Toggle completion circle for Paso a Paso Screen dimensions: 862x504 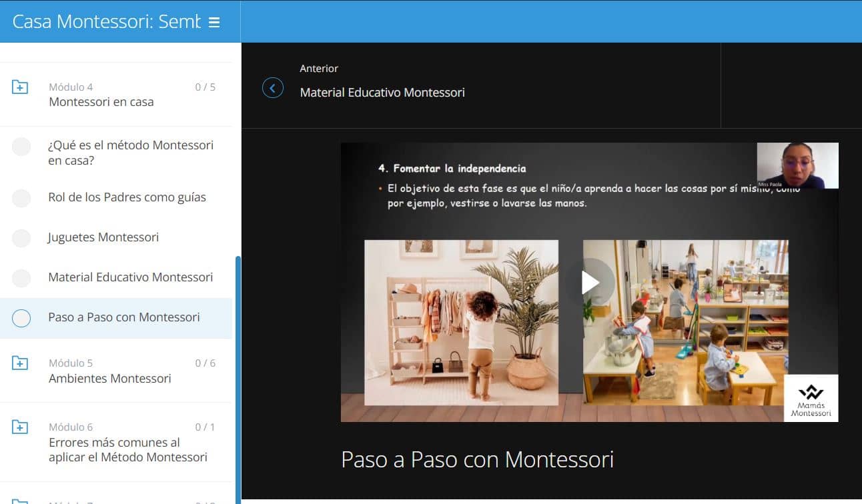[21, 318]
